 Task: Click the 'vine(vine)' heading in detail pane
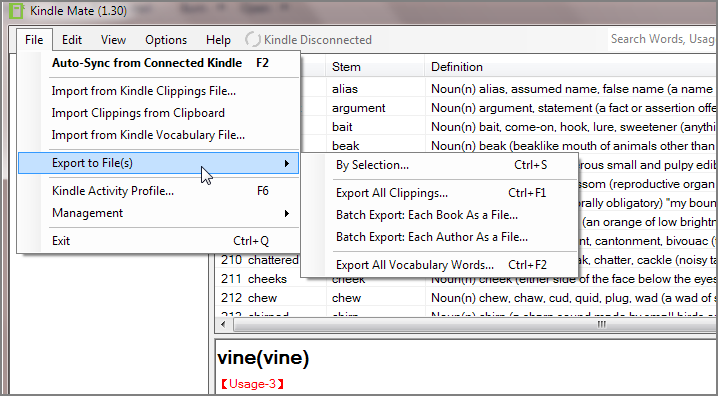click(263, 358)
